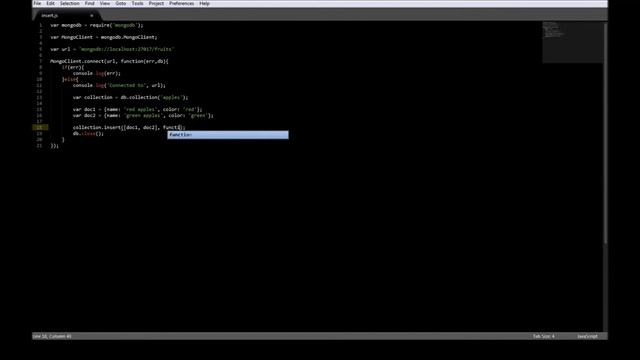This screenshot has width=640, height=360.
Task: Open the Project menu
Action: pyautogui.click(x=156, y=3)
